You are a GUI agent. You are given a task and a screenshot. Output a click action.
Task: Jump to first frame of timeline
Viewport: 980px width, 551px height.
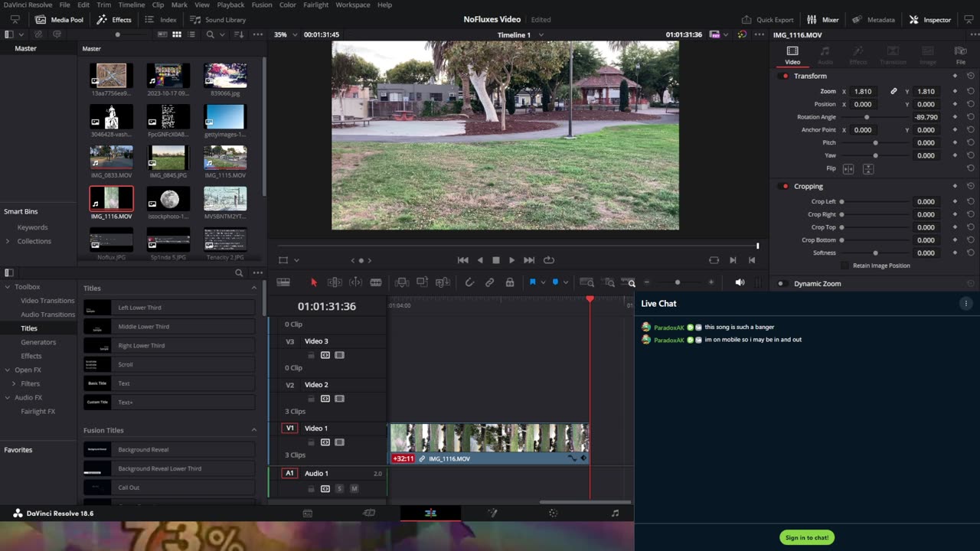tap(462, 260)
